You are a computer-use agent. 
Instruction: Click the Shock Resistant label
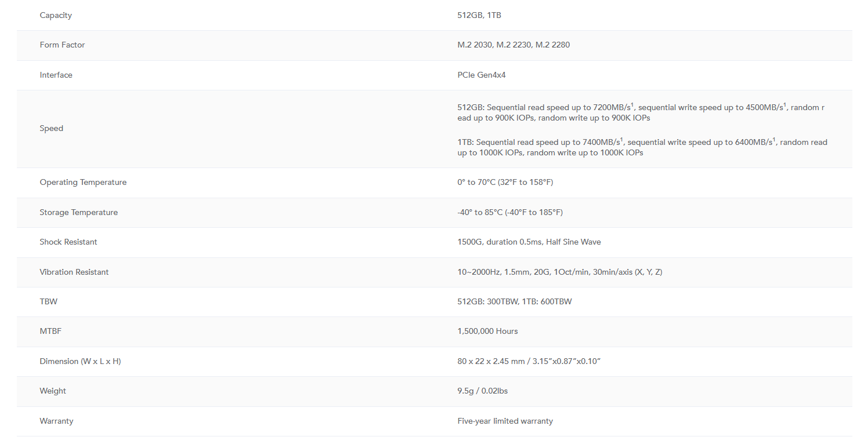click(x=68, y=242)
